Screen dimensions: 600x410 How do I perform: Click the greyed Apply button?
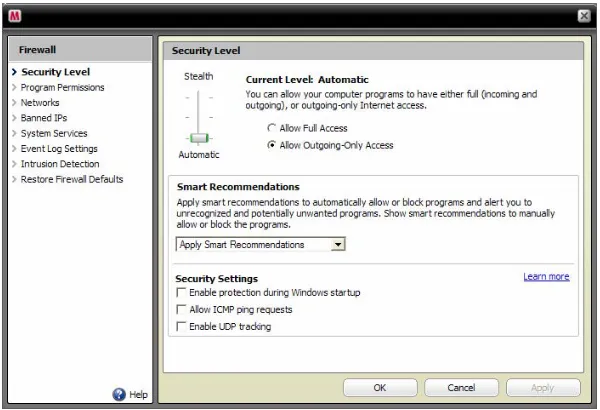pyautogui.click(x=543, y=388)
